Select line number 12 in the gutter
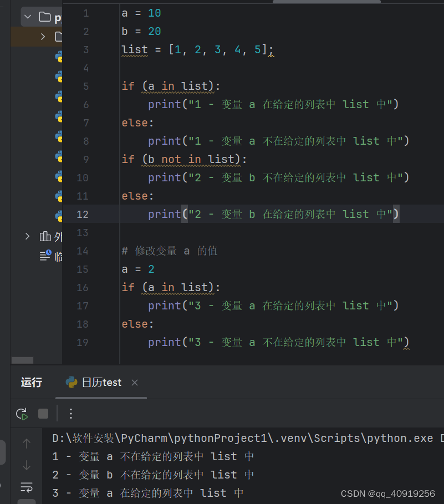The height and width of the screenshot is (504, 444). pos(82,214)
